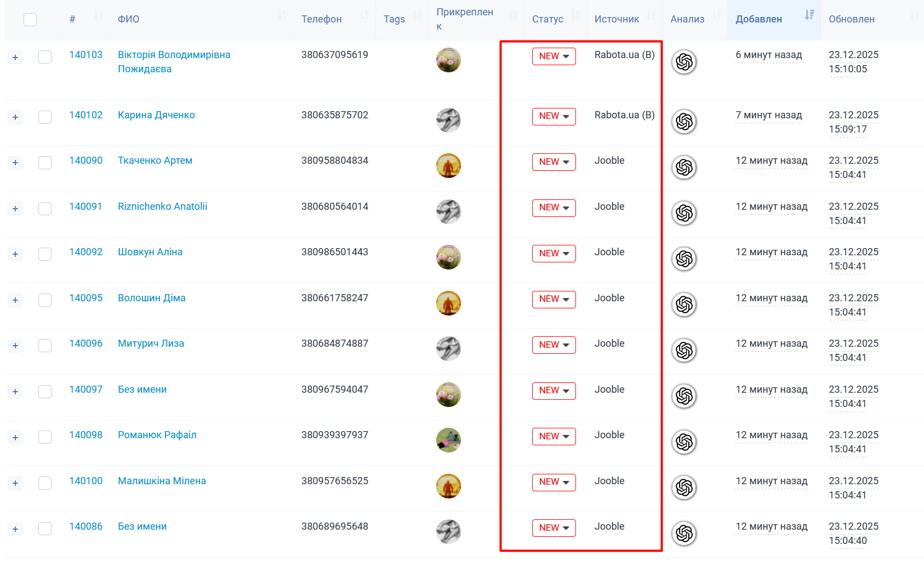Open candidate link Малишкіна Мілена
This screenshot has width=924, height=562.
click(x=162, y=481)
